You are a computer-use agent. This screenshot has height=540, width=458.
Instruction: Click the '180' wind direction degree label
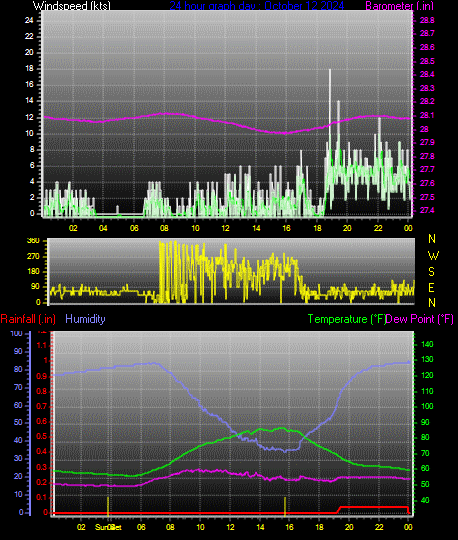(x=33, y=271)
